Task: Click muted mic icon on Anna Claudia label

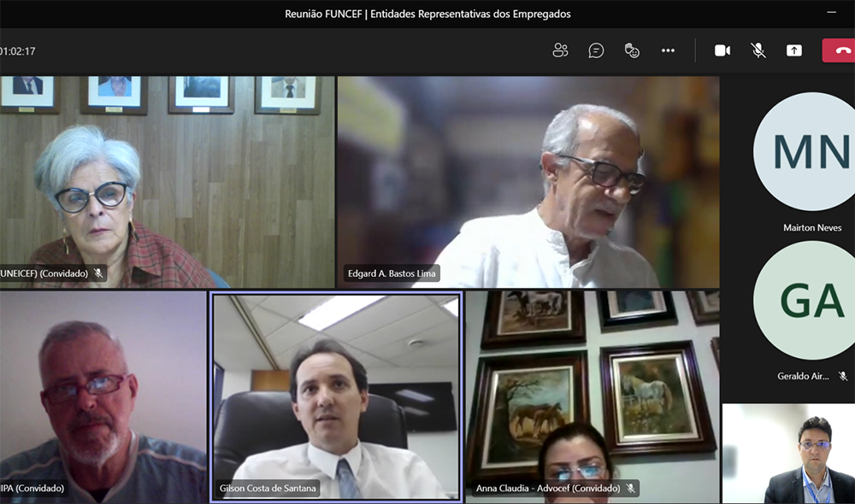Action: tap(631, 489)
